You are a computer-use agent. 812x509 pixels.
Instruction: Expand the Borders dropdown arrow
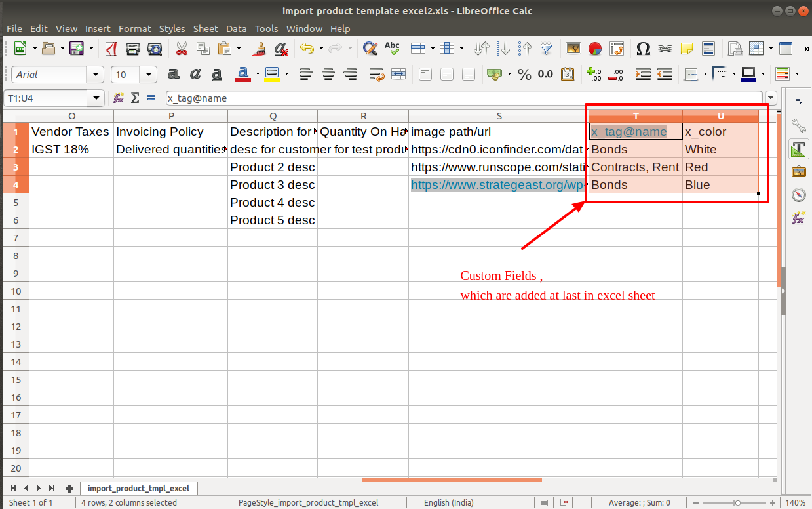(705, 74)
